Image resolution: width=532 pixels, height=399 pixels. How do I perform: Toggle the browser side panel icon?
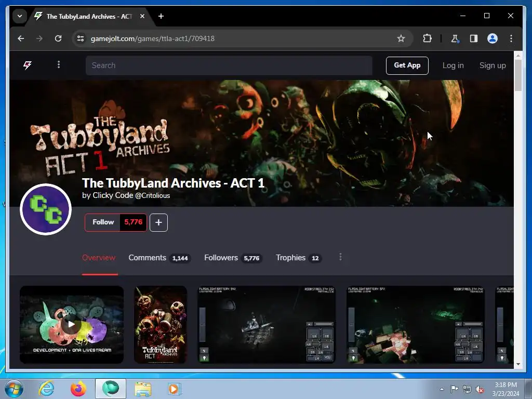click(x=474, y=38)
